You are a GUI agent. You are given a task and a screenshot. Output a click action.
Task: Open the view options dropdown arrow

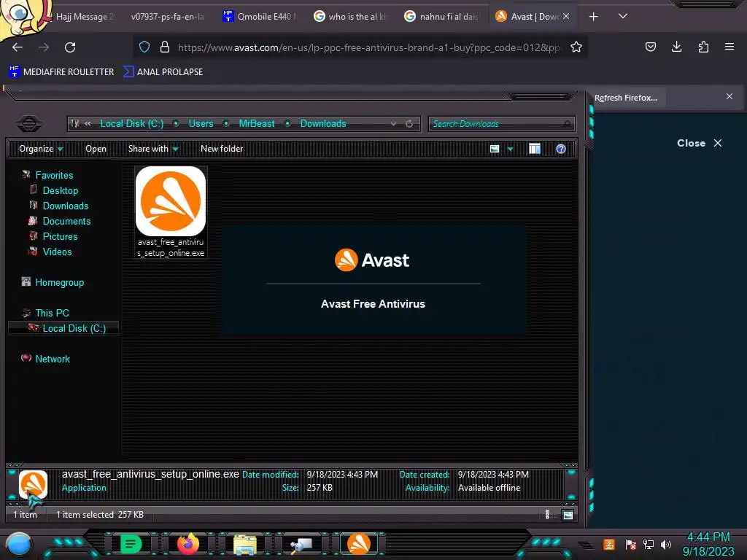(510, 149)
